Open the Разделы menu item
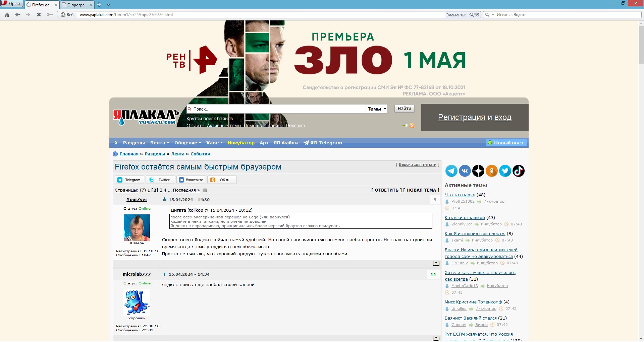Screen dimensions: 644x342 click(x=134, y=143)
